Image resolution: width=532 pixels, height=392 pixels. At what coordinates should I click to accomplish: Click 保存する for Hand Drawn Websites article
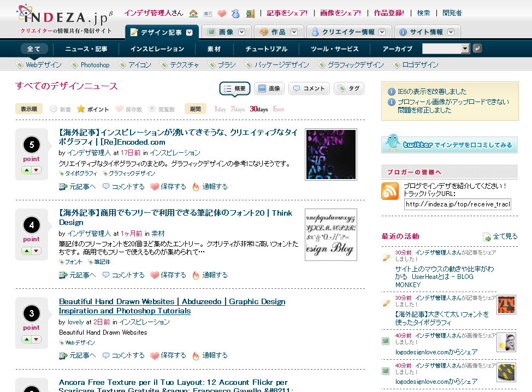[x=168, y=355]
